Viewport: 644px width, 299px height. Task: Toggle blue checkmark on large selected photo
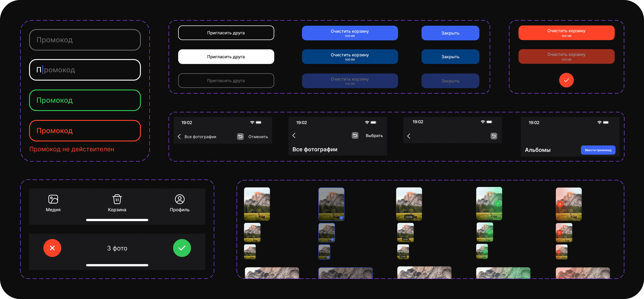click(x=341, y=218)
